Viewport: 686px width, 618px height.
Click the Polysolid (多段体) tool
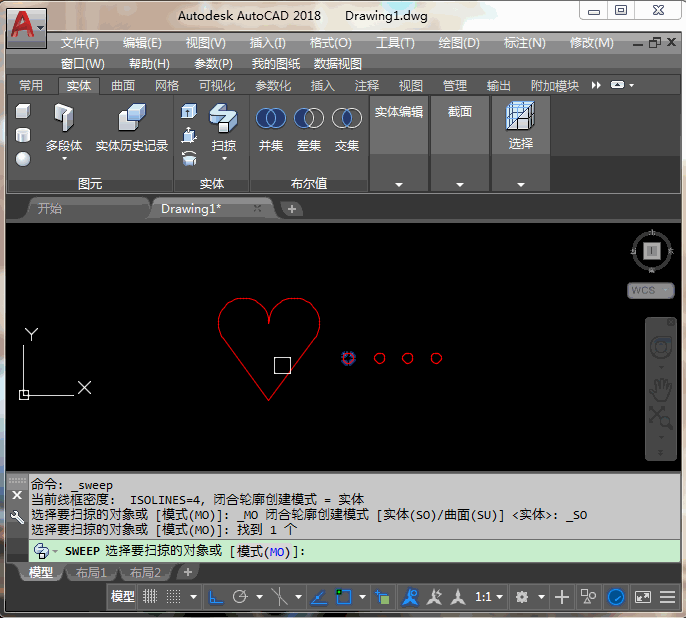tap(64, 127)
